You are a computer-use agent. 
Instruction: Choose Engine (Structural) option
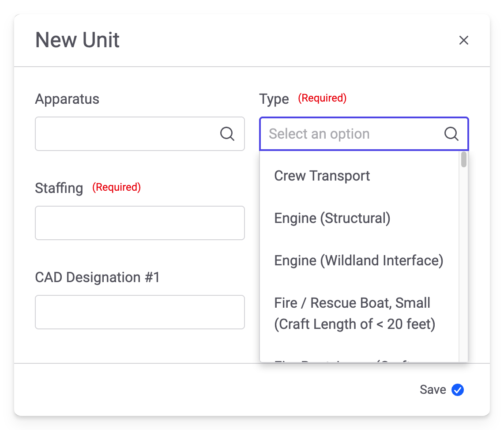pos(332,218)
